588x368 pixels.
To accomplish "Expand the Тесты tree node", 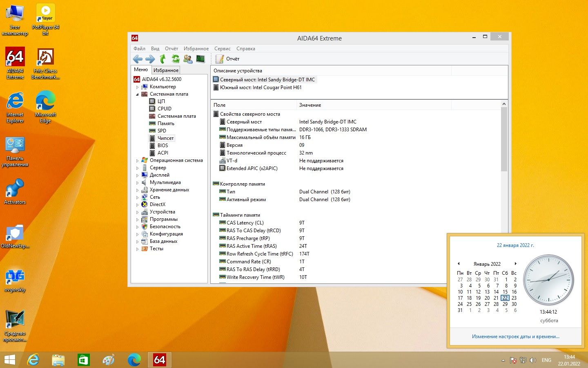I will (x=138, y=249).
